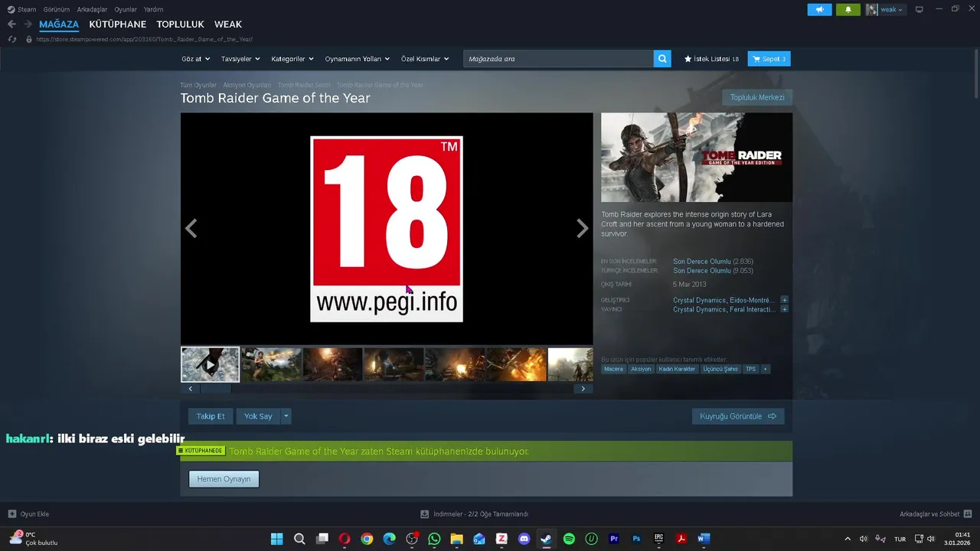
Task: Add a tag with plus button
Action: pos(765,369)
